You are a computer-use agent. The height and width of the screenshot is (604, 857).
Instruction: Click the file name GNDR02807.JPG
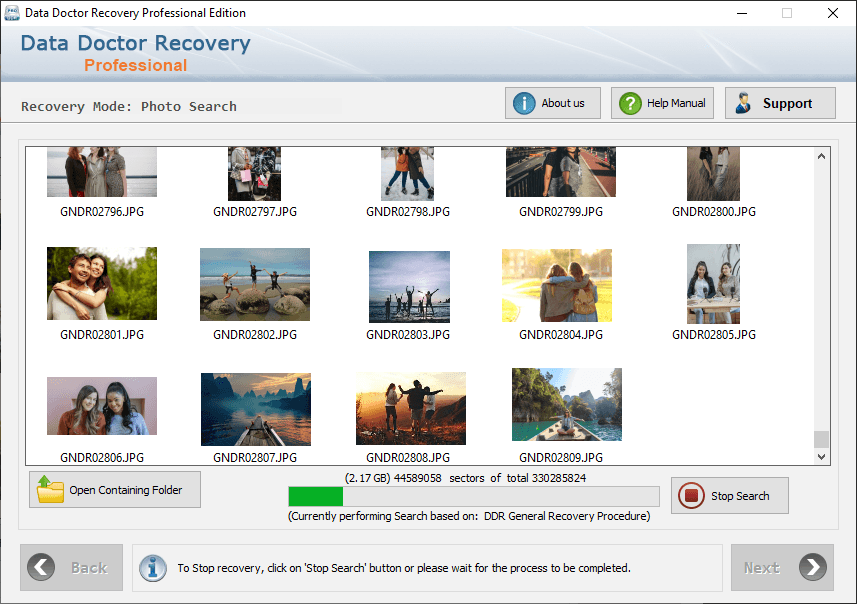(255, 458)
